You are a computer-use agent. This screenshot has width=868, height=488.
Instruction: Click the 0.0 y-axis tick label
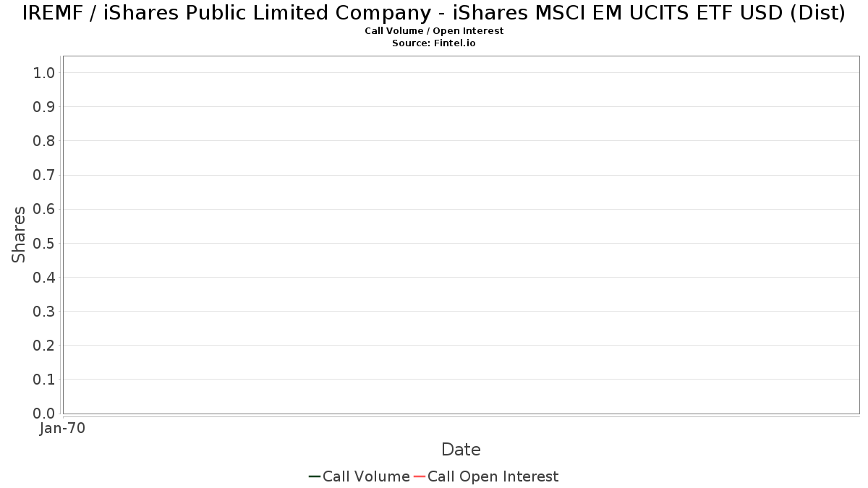point(44,414)
